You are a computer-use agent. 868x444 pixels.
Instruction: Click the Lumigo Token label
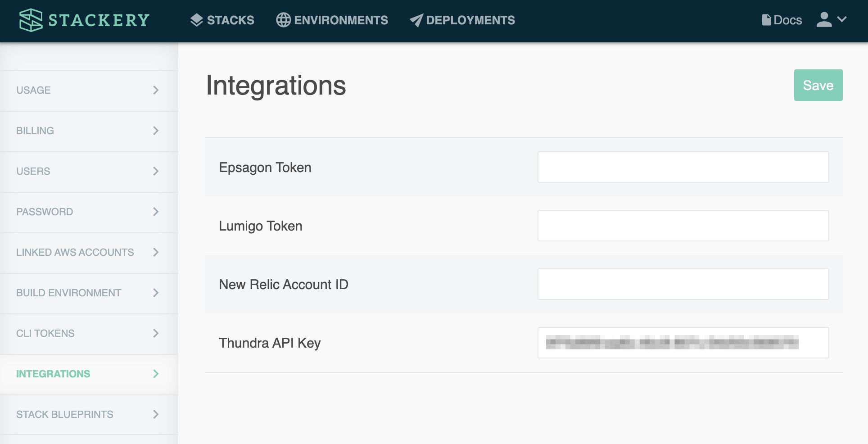tap(261, 226)
